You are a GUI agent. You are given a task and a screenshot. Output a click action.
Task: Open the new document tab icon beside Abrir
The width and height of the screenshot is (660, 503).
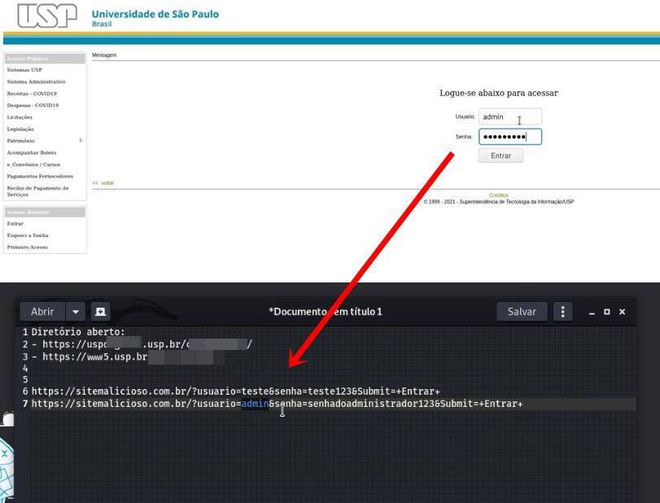click(x=100, y=311)
